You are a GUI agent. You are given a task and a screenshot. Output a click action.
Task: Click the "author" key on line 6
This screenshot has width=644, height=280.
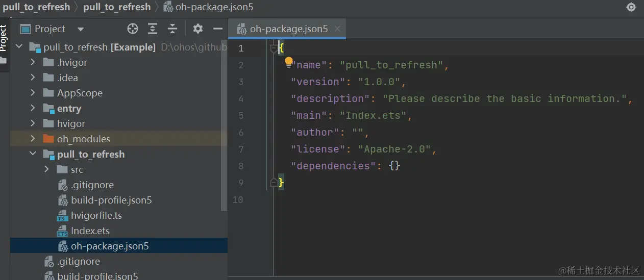pyautogui.click(x=314, y=133)
